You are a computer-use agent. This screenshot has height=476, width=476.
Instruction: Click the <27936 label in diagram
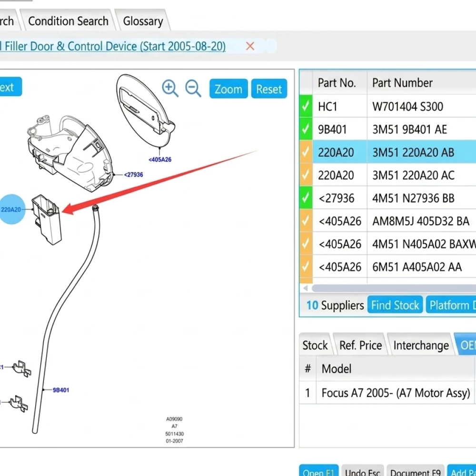tap(133, 175)
